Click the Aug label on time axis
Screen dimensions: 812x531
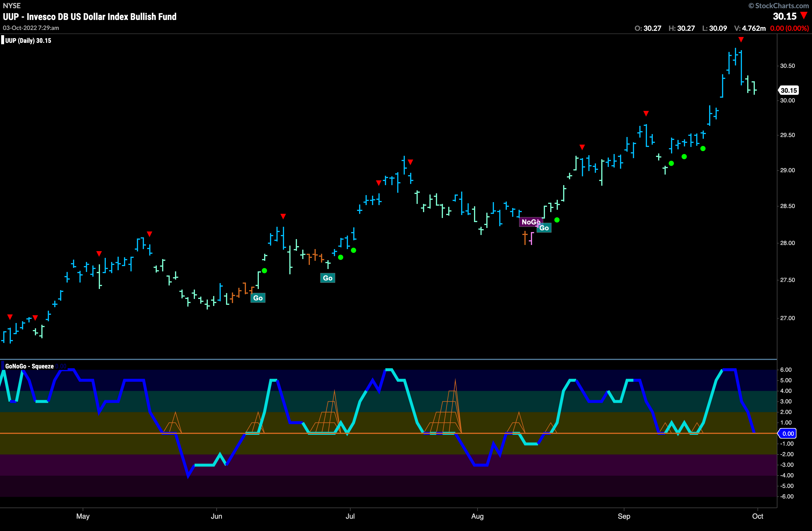(x=477, y=516)
